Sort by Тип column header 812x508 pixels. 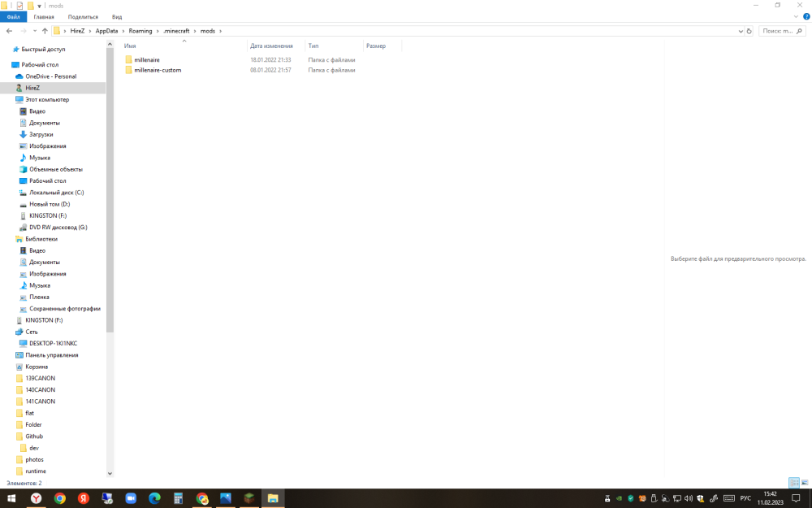(313, 46)
